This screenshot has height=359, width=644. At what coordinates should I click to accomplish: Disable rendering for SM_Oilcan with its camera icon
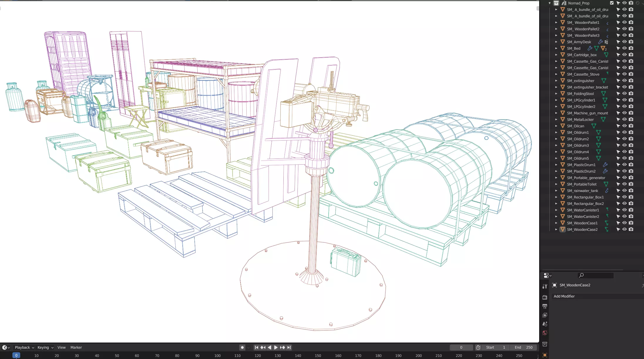click(x=631, y=126)
